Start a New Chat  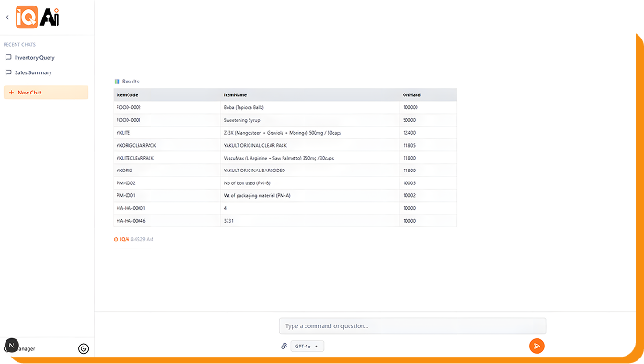(46, 93)
